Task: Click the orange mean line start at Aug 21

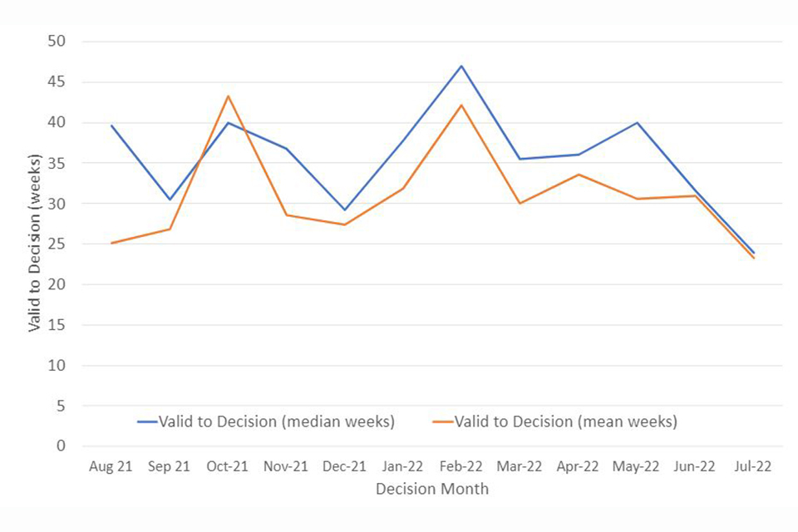Action: [111, 243]
